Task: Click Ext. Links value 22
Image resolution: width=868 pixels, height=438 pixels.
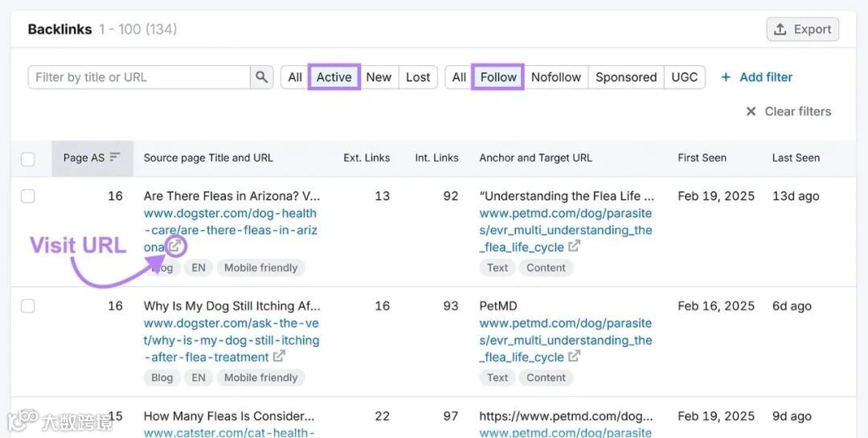Action: 382,415
